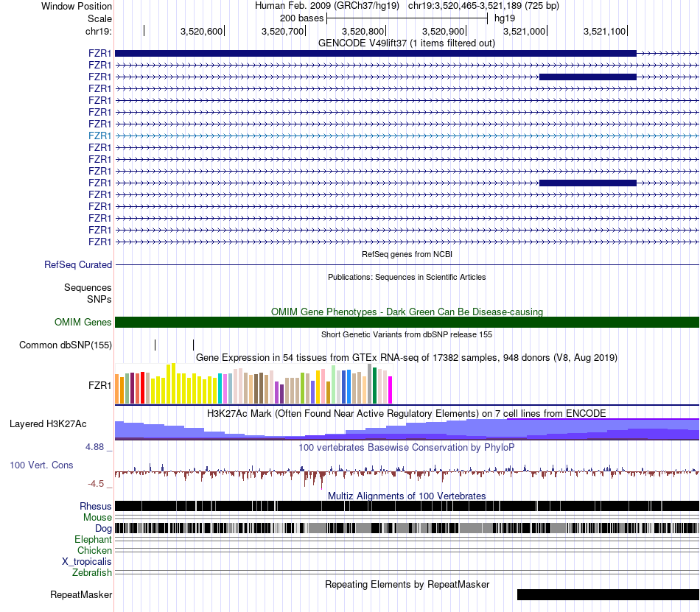Select the Elephant alignment label
The image size is (700, 612).
coord(94,540)
